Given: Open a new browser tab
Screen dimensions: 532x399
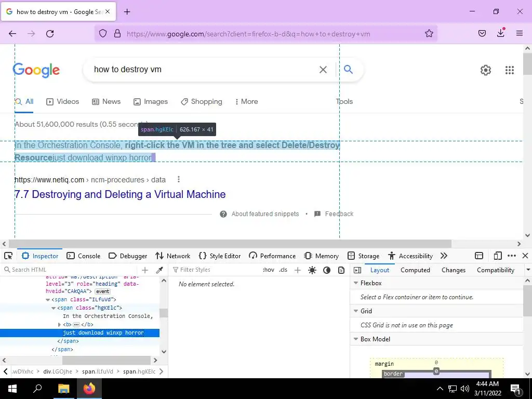Looking at the screenshot, I should click(x=127, y=12).
